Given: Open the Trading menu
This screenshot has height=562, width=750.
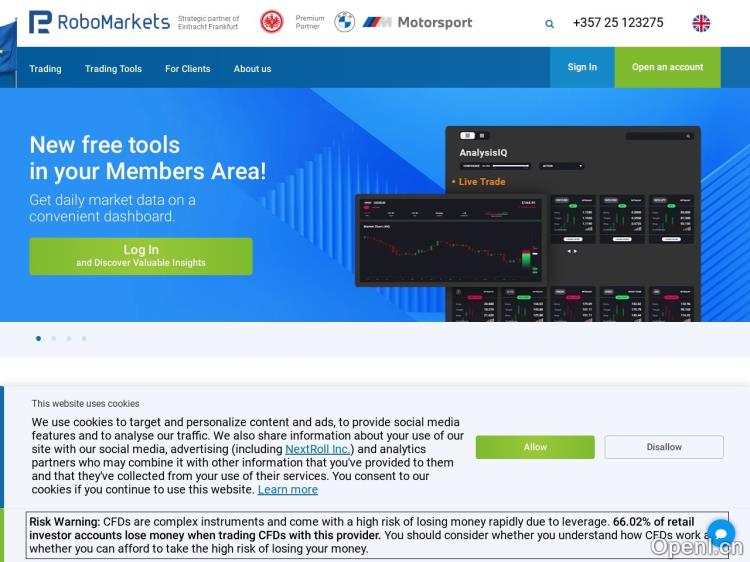Looking at the screenshot, I should [x=45, y=69].
